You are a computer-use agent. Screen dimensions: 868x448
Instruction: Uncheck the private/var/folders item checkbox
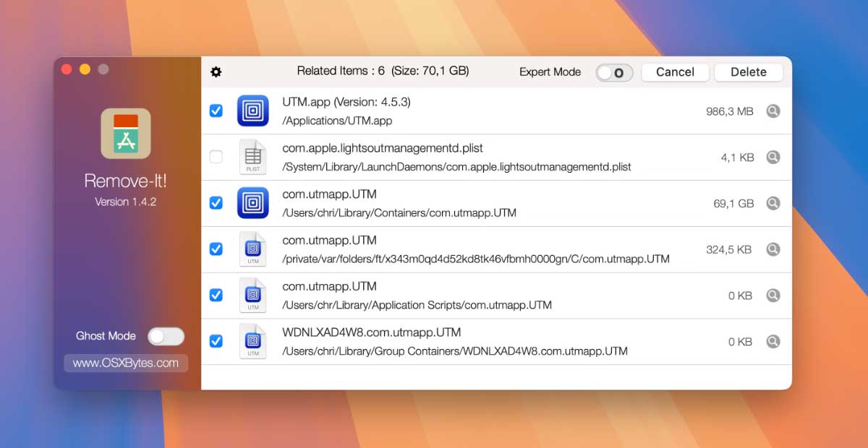pyautogui.click(x=216, y=249)
